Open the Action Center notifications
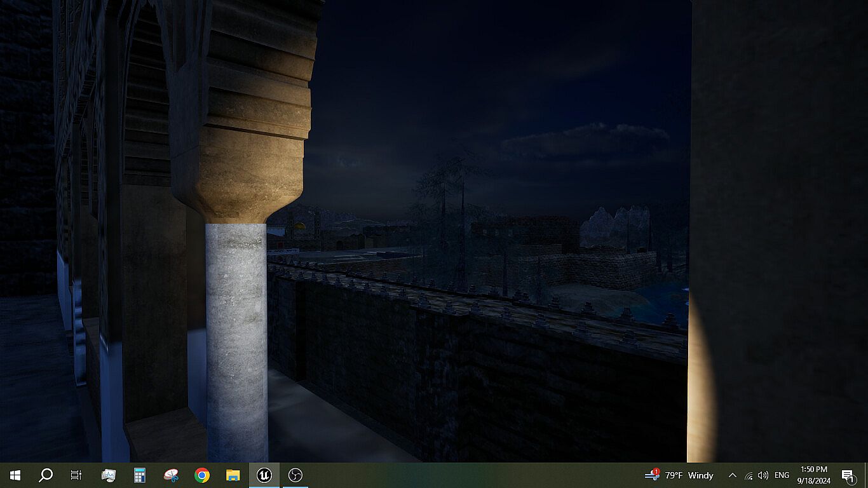This screenshot has width=868, height=488. (x=848, y=475)
